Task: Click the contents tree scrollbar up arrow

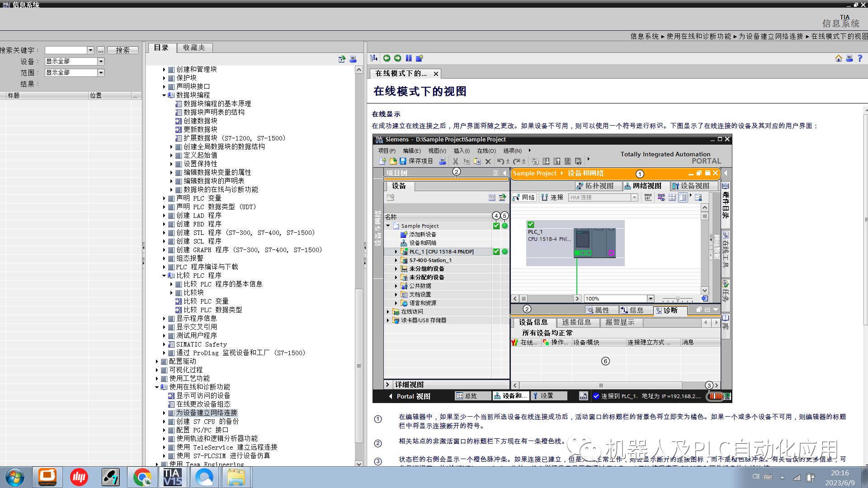Action: [359, 70]
